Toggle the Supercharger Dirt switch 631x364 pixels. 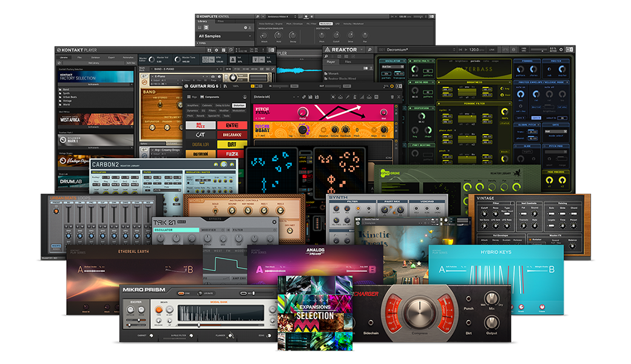pyautogui.click(x=468, y=323)
